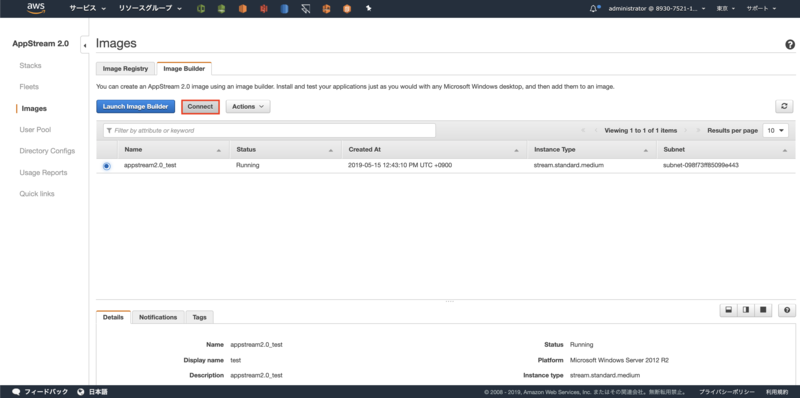The width and height of the screenshot is (800, 398).
Task: Select the Image Builder tab
Action: click(x=184, y=68)
